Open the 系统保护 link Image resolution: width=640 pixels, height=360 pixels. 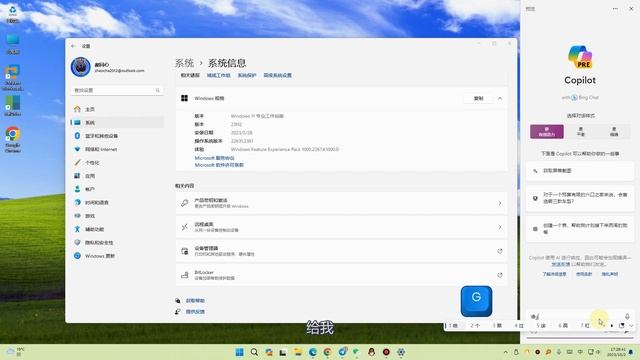pyautogui.click(x=247, y=76)
